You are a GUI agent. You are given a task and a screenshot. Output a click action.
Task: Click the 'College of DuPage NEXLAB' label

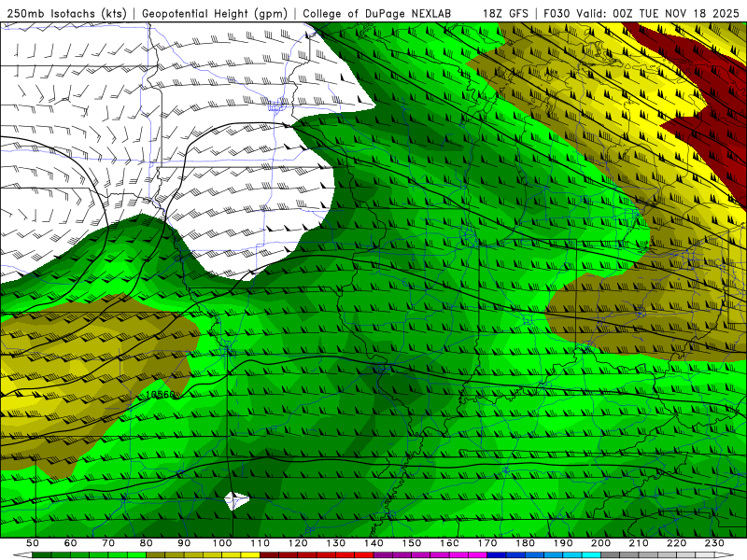click(x=377, y=13)
